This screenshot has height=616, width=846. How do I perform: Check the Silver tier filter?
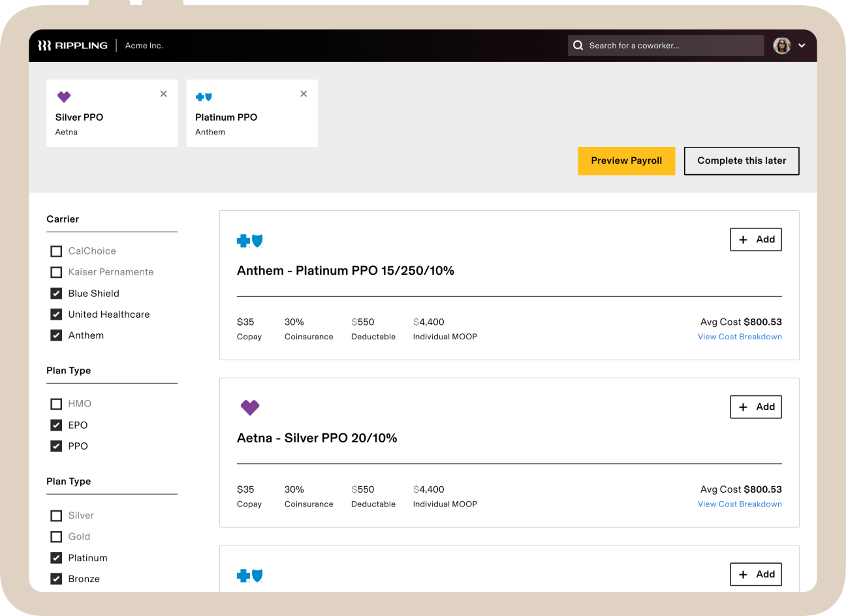[56, 516]
